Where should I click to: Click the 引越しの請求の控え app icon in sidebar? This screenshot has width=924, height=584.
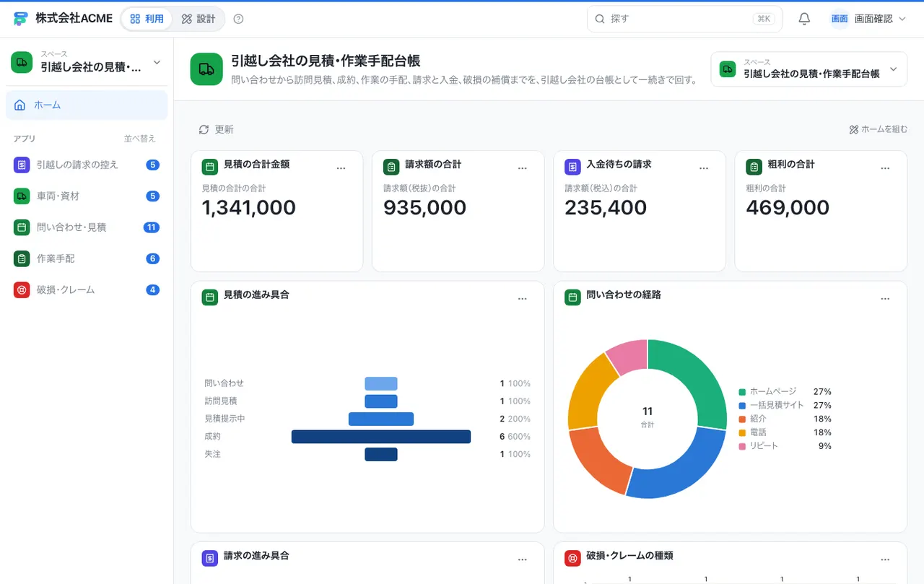pyautogui.click(x=22, y=165)
